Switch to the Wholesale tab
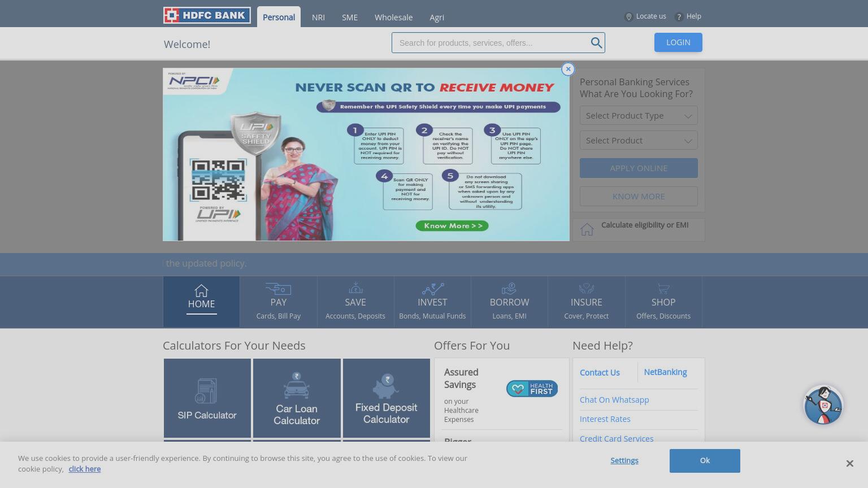This screenshot has width=868, height=488. tap(393, 18)
